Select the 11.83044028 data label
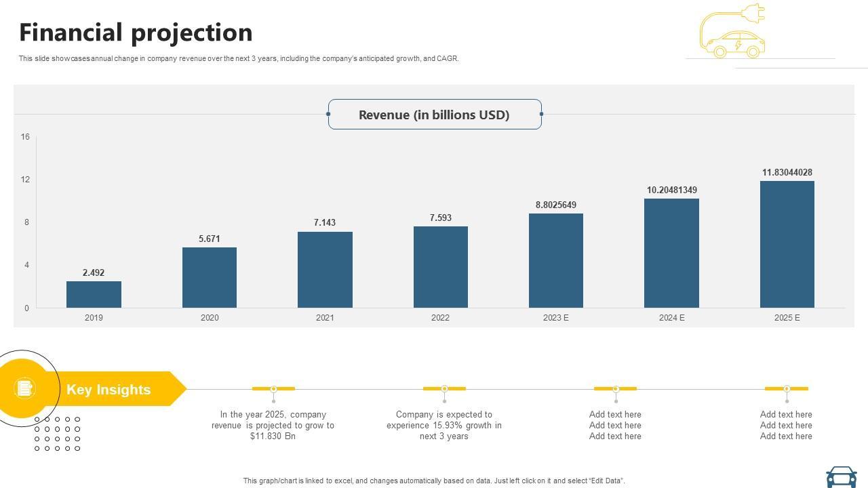Screen dimensions: 868x488 (787, 173)
